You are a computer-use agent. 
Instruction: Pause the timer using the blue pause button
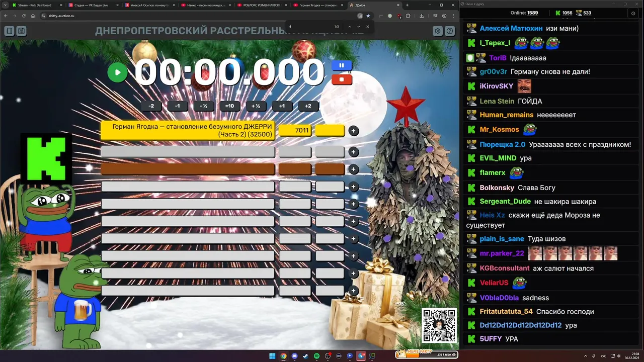342,65
